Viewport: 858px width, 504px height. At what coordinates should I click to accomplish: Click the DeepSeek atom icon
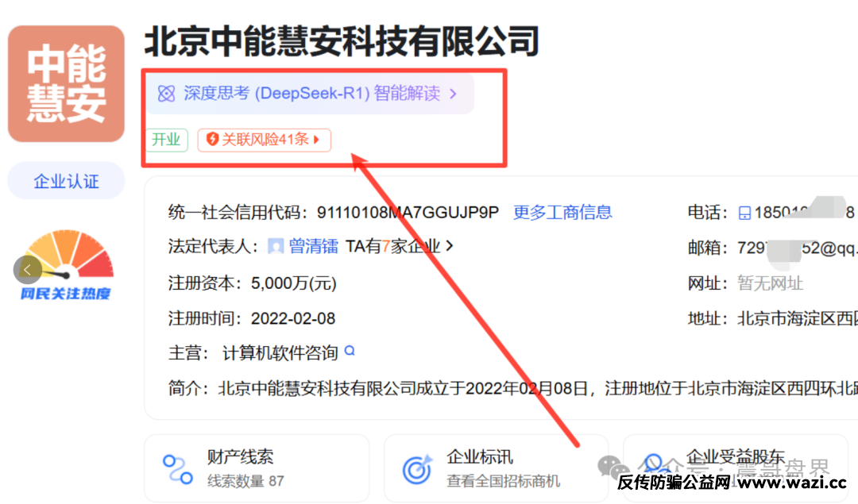166,94
